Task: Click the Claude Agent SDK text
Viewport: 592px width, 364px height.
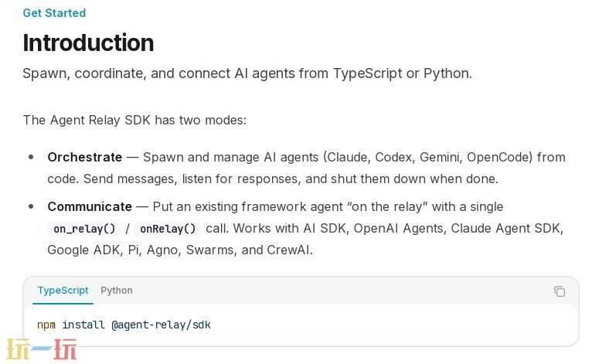Action: tap(507, 228)
